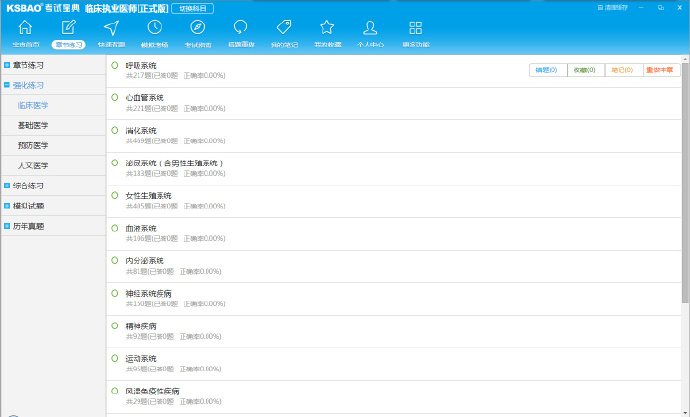Click green circle beside 神经系统疾病
The image size is (690, 417).
[115, 293]
